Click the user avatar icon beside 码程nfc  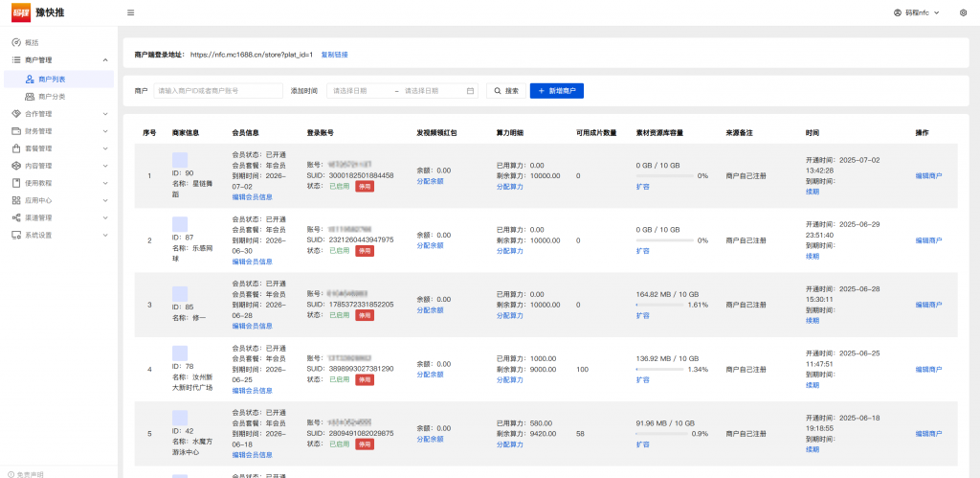[x=897, y=12]
